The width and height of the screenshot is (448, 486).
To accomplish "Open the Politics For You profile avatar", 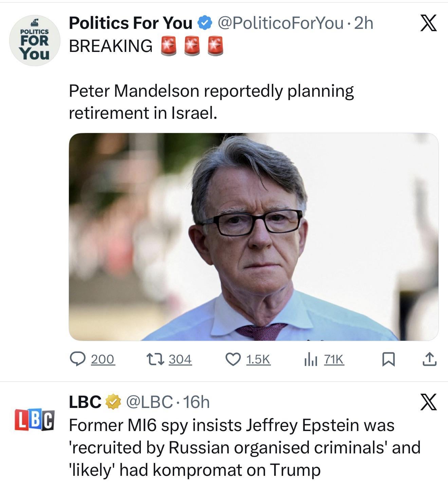I will (x=35, y=40).
